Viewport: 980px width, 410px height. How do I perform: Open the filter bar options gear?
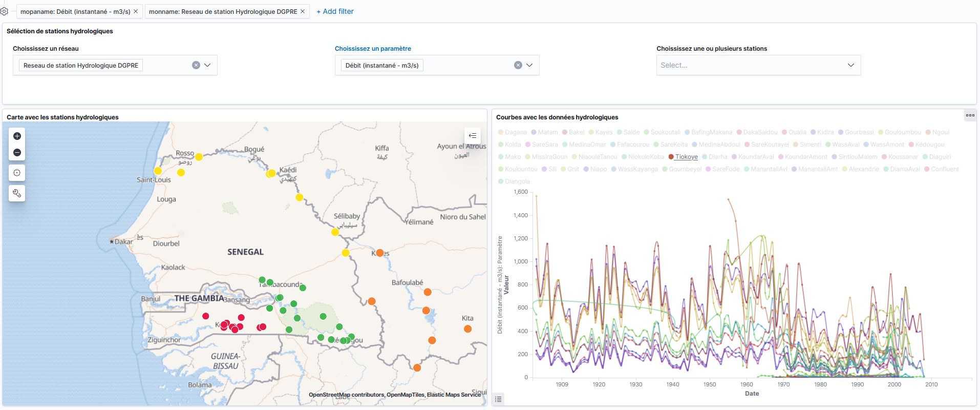[x=4, y=11]
